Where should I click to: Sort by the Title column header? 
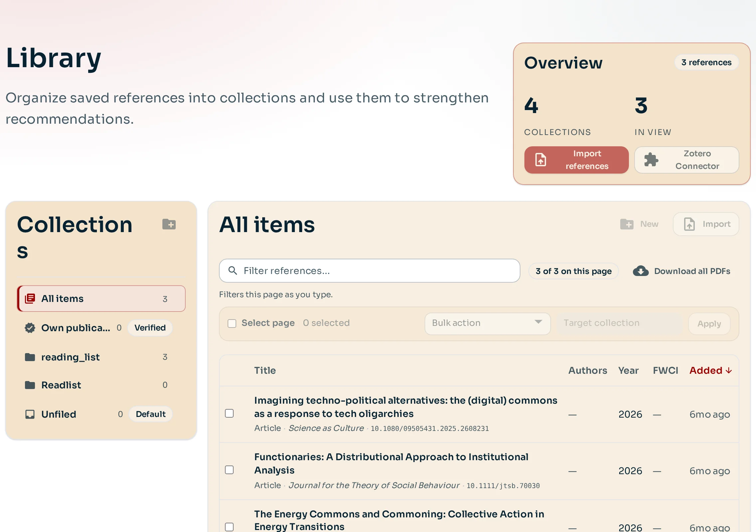265,370
